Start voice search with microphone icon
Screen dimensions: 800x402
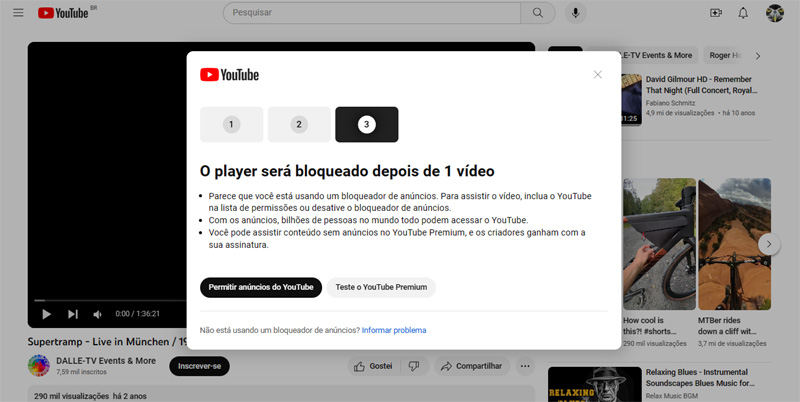(x=576, y=13)
